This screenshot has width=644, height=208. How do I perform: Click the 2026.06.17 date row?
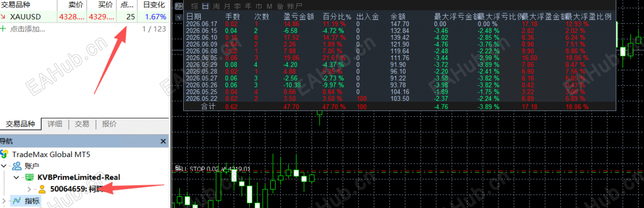coord(202,24)
